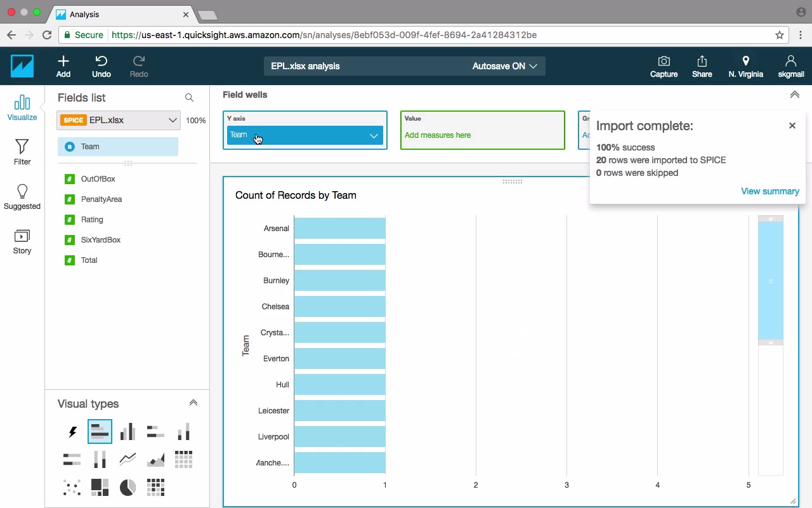Bookmark this page with the star

click(x=780, y=35)
